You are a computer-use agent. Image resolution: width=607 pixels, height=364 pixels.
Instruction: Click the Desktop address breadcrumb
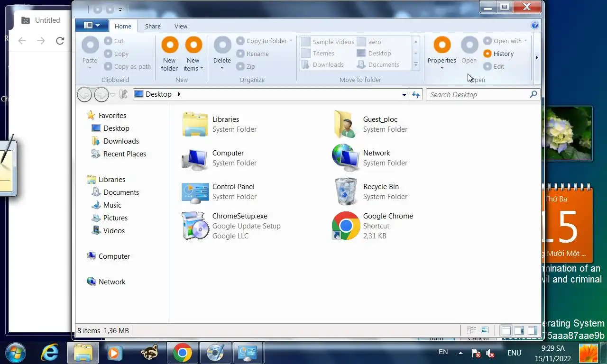click(x=158, y=94)
